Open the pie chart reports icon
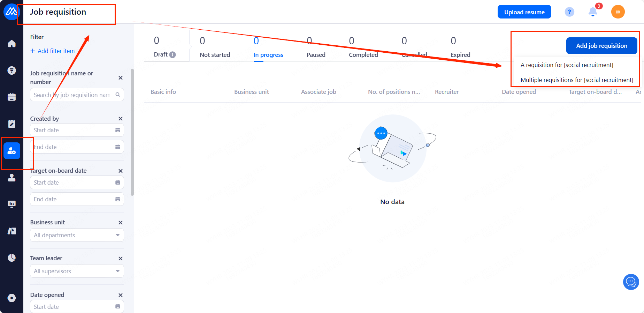This screenshot has height=313, width=644. (x=12, y=258)
